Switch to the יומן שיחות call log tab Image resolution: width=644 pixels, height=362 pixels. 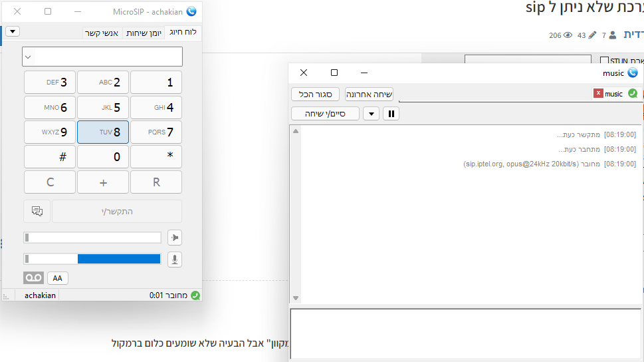[143, 33]
